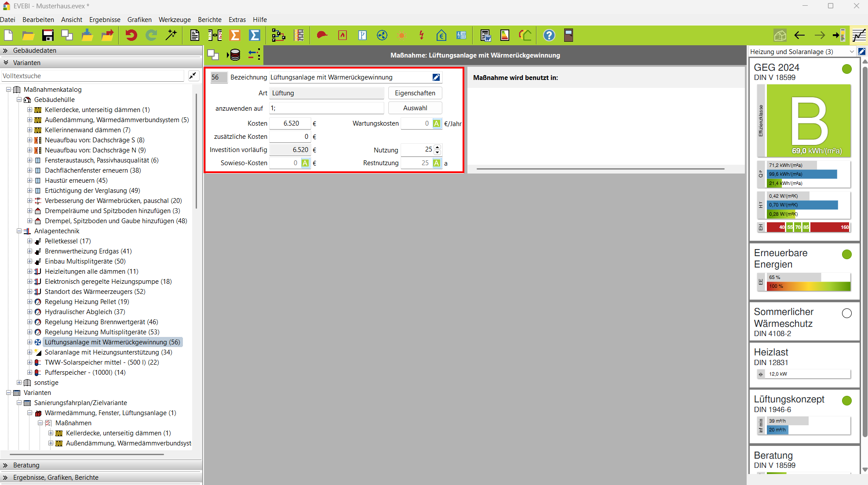The height and width of the screenshot is (485, 868).
Task: Increase the Nutzung value with the up arrow
Action: point(437,147)
